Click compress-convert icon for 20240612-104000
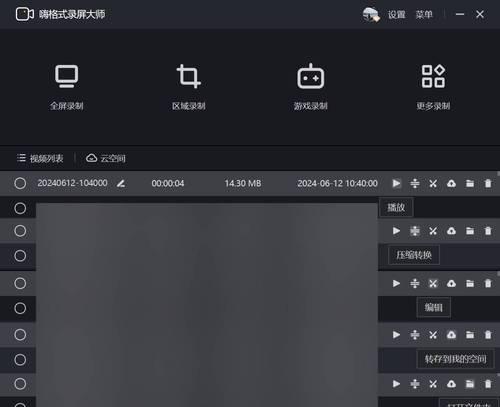 tap(415, 183)
